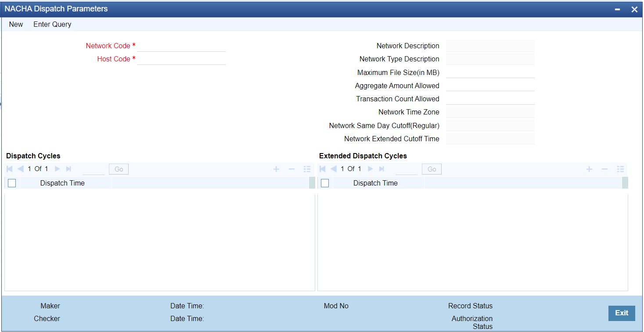Image resolution: width=644 pixels, height=332 pixels.
Task: Click Go button in Dispatch Cycles
Action: pyautogui.click(x=119, y=169)
